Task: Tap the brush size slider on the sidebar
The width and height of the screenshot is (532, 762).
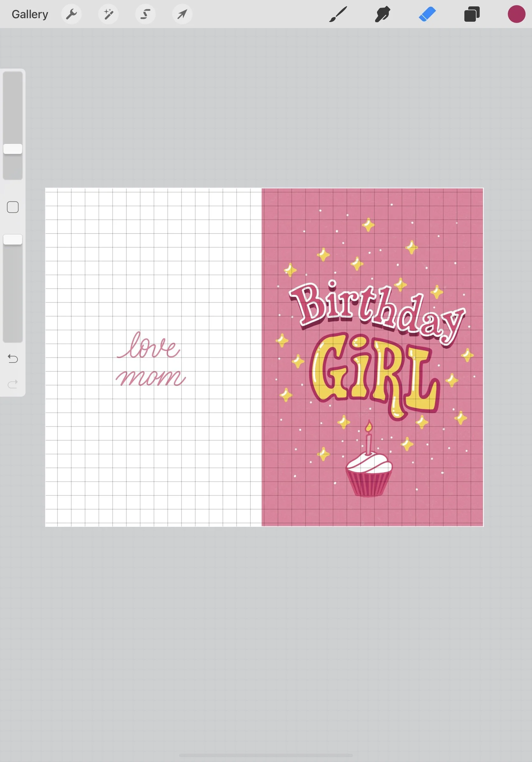Action: 13,149
